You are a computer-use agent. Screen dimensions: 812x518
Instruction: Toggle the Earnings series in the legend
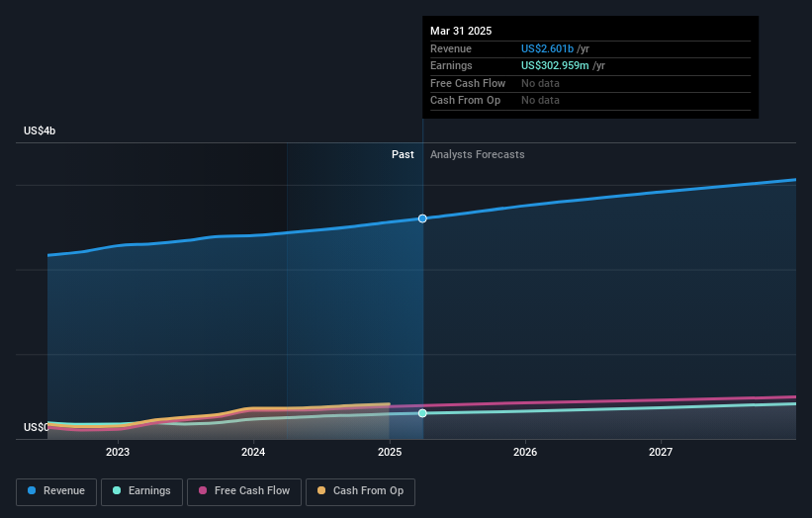pos(141,491)
